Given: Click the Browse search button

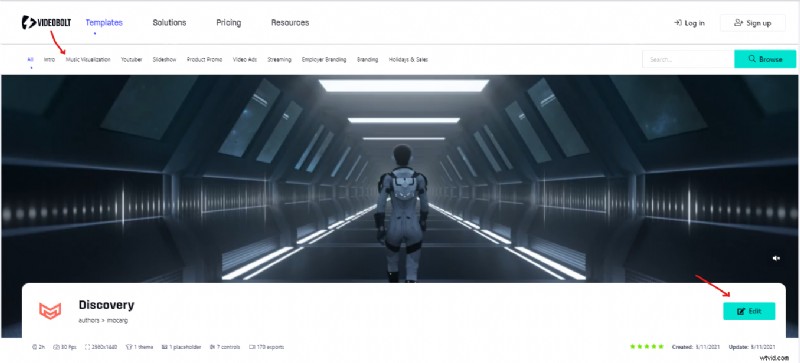Looking at the screenshot, I should (x=765, y=59).
